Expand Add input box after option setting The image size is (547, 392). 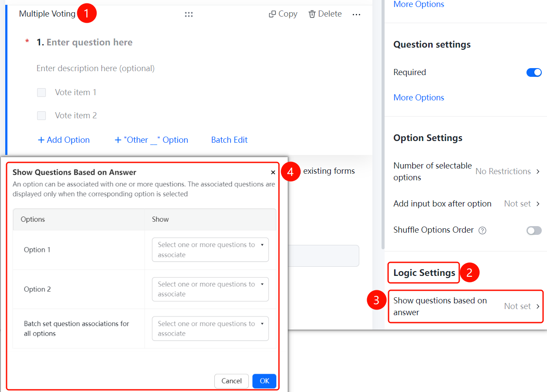(x=466, y=204)
